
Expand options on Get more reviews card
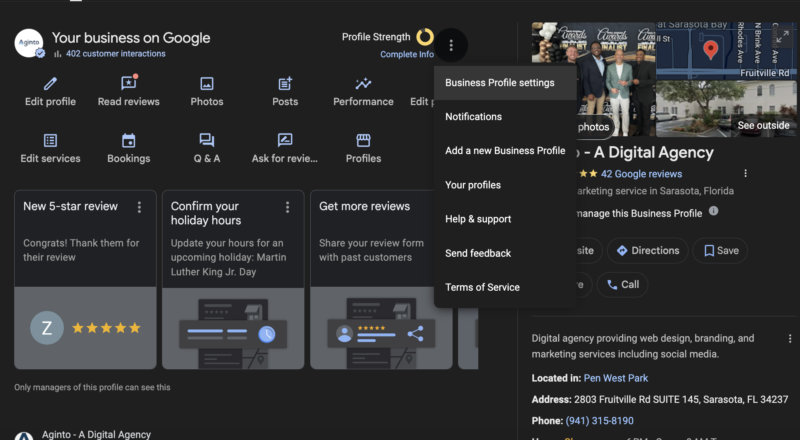(x=435, y=207)
